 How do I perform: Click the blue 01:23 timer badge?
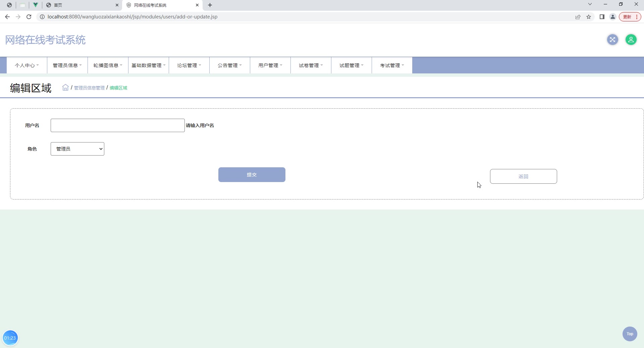point(10,338)
